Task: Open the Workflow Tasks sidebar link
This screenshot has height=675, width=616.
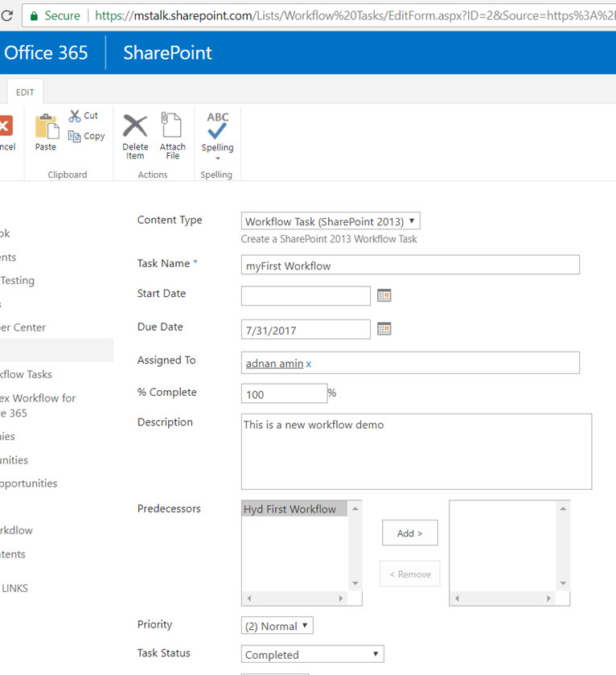Action: 26,374
